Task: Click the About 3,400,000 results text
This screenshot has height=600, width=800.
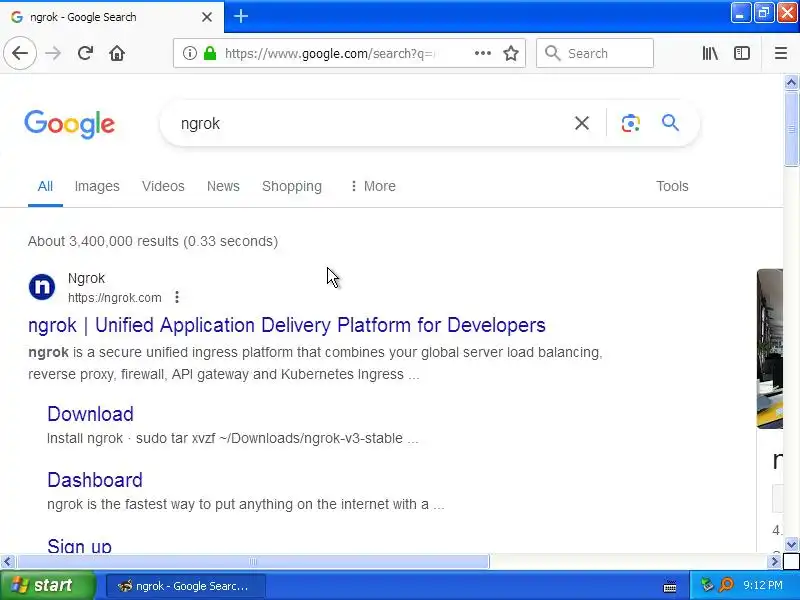Action: [x=153, y=241]
